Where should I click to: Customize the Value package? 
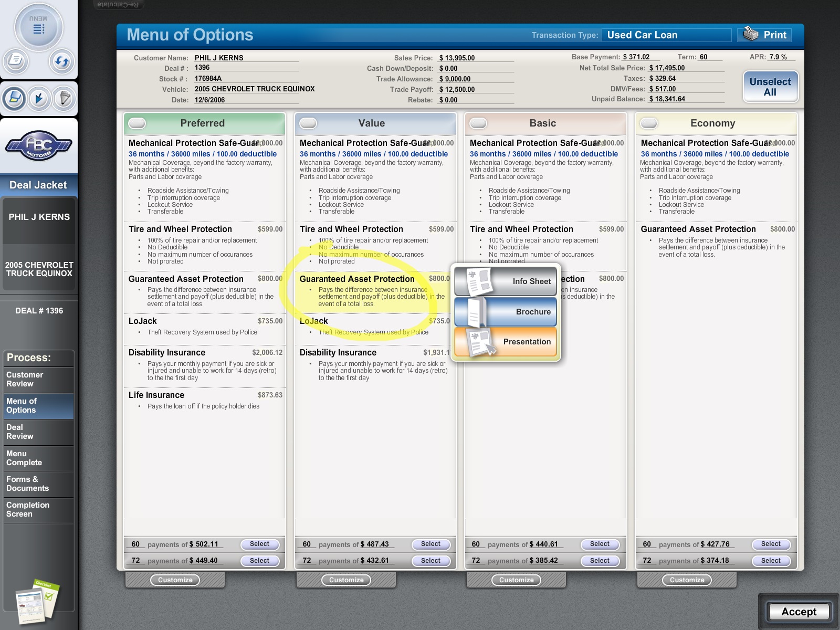point(346,580)
